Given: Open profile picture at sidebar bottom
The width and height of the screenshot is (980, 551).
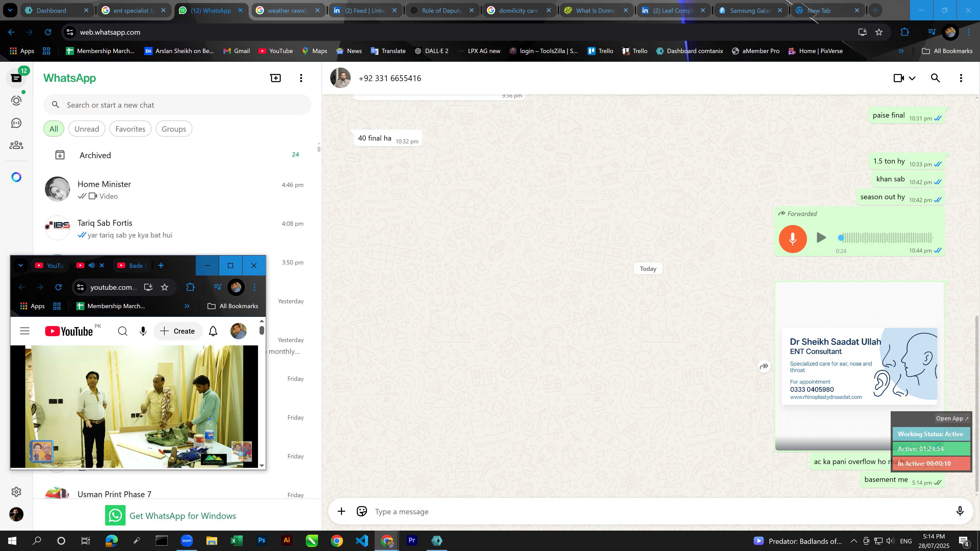Looking at the screenshot, I should tap(16, 514).
